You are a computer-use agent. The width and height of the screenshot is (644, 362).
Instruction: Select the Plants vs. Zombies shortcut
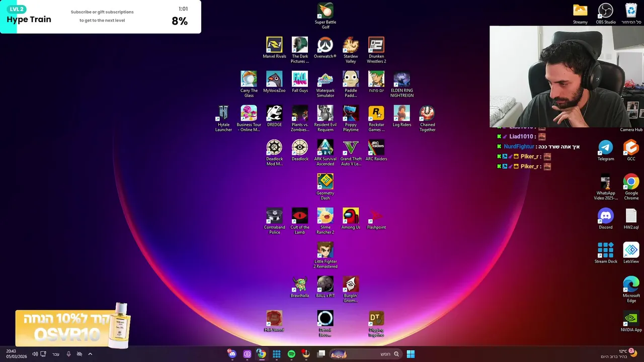click(x=300, y=119)
